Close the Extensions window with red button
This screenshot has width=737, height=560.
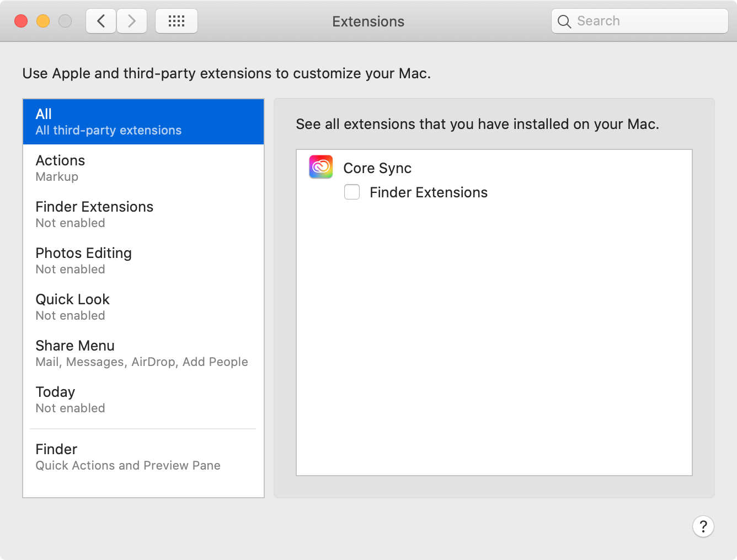click(21, 21)
